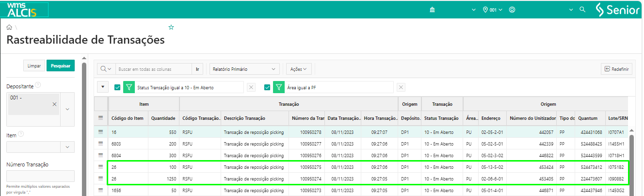The height and width of the screenshot is (196, 644).
Task: Open row menu icon for item 6803
Action: click(101, 144)
